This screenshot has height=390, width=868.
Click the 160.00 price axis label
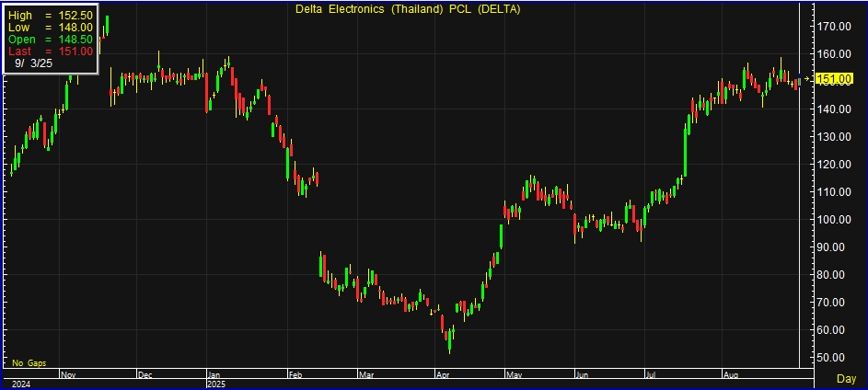[x=835, y=53]
